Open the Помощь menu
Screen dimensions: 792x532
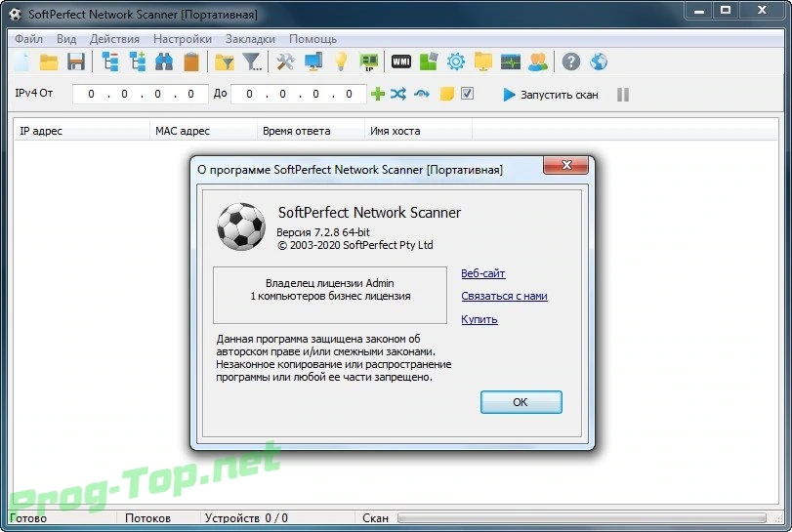[x=313, y=39]
